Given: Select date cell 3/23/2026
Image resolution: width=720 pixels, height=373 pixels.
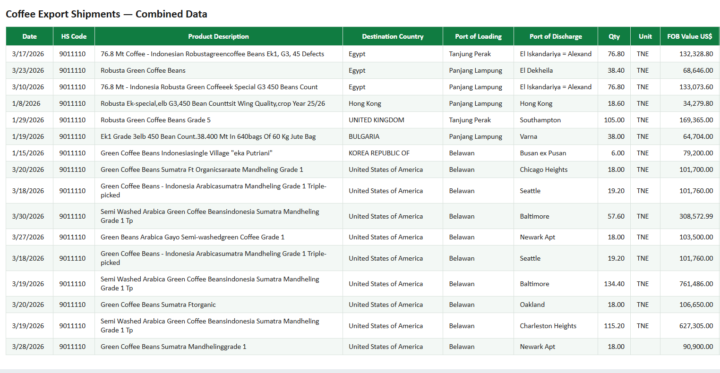Looking at the screenshot, I should [28, 70].
